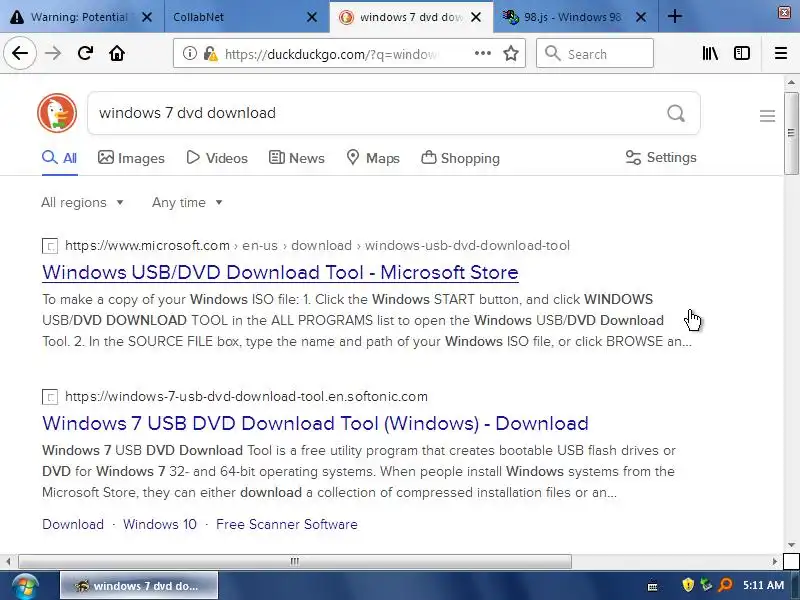Go back to the previous page
800x600 pixels.
click(20, 53)
